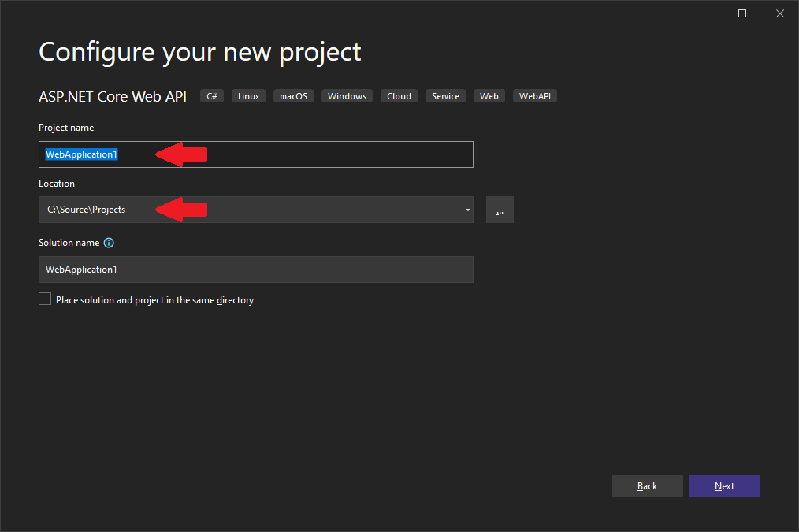Click the Web project tag

point(489,95)
